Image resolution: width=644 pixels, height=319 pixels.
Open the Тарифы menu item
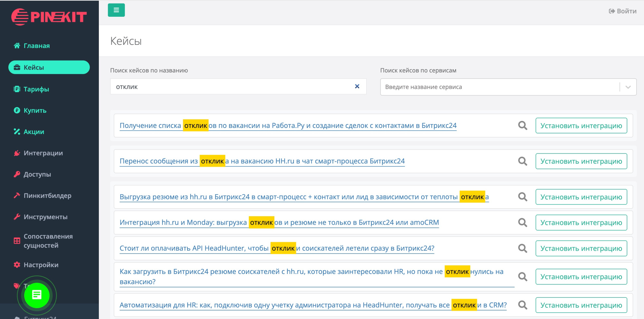[x=36, y=89]
